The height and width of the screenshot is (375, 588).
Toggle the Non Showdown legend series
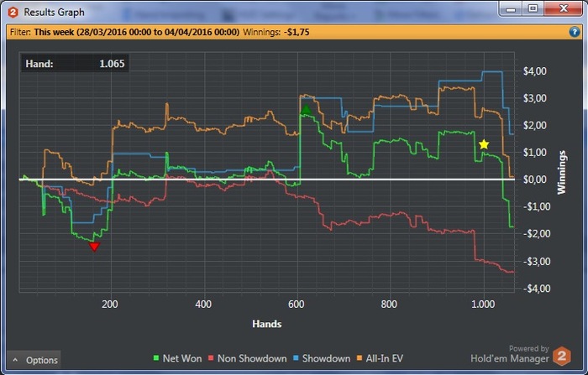(x=248, y=358)
